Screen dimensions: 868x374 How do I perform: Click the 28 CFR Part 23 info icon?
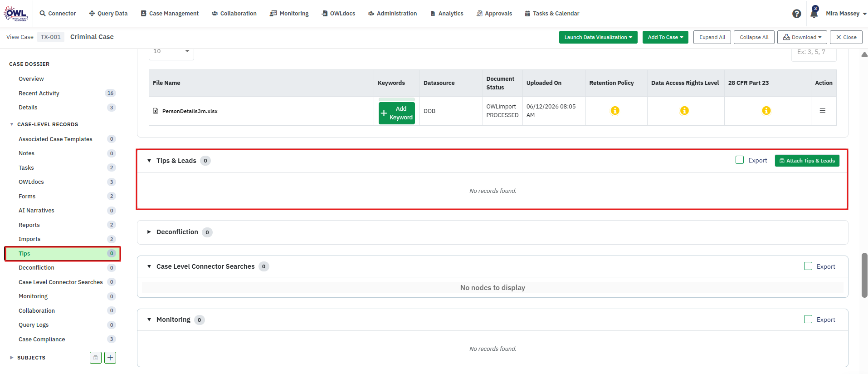coord(766,111)
